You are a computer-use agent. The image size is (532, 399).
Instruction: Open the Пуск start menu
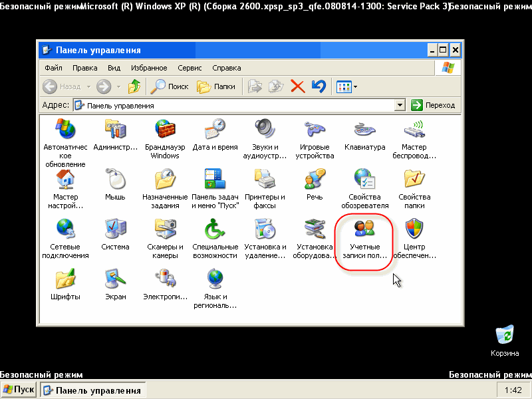point(19,390)
